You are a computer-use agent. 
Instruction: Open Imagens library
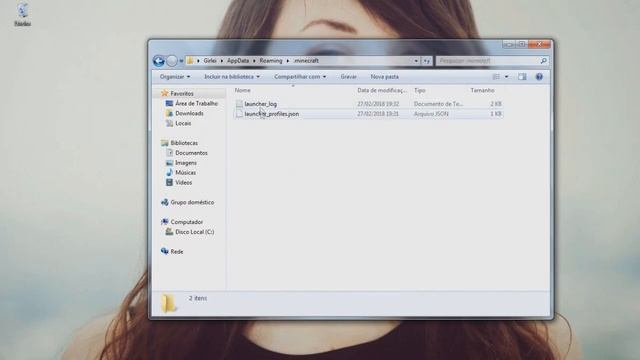pos(186,163)
